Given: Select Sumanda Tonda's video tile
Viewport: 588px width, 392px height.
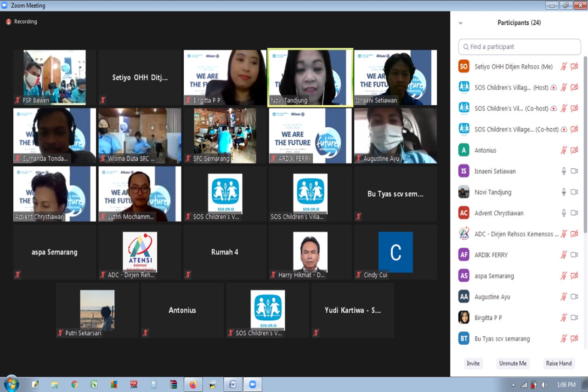Looking at the screenshot, I should 54,136.
